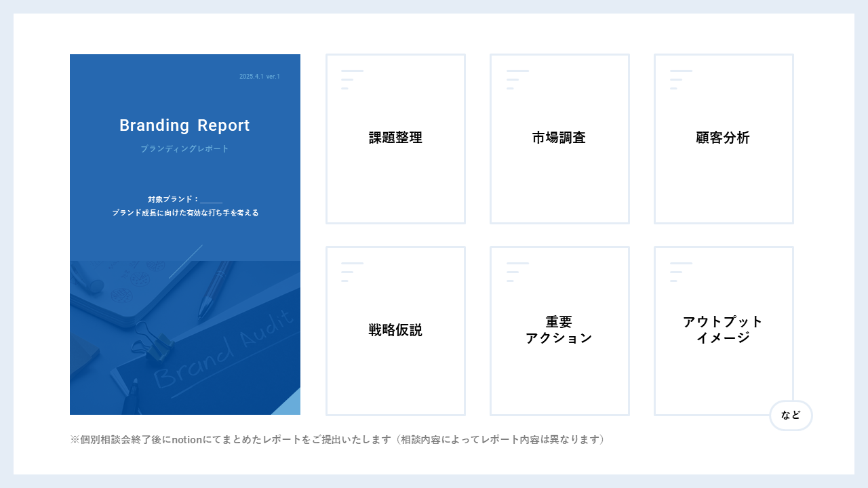Click the ブランディングレポート subtitle
Viewport: 868px width, 488px height.
[x=184, y=148]
